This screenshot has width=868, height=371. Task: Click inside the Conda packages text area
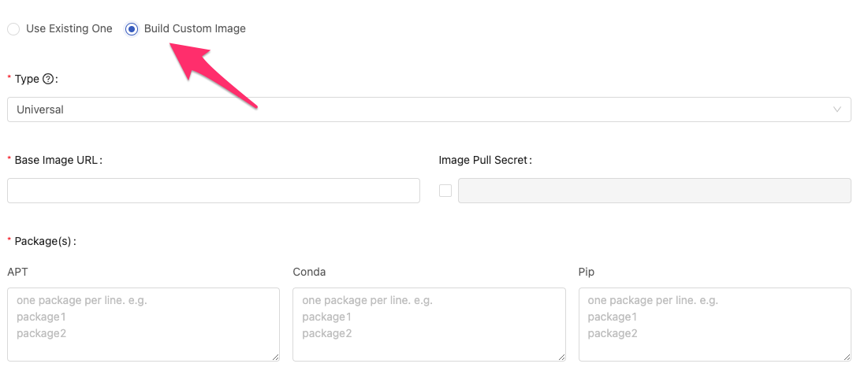pyautogui.click(x=429, y=325)
